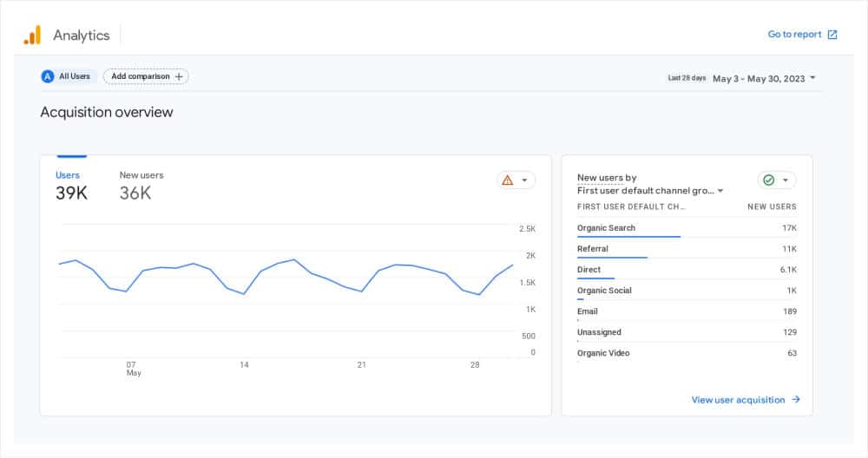
Task: Click the green checkmark status icon
Action: 767,180
